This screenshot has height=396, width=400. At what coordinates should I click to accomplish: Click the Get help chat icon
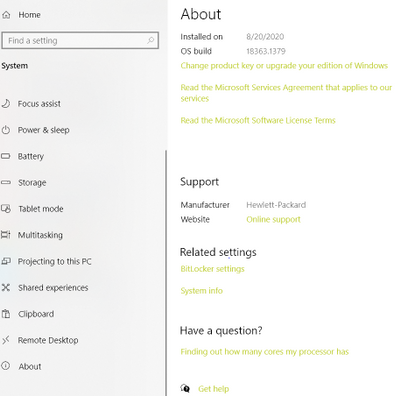coord(185,388)
